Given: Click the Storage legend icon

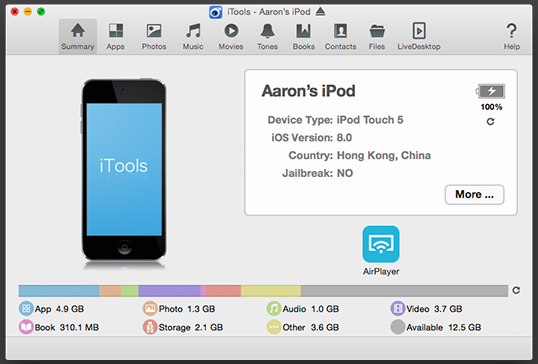Looking at the screenshot, I should pyautogui.click(x=150, y=327).
